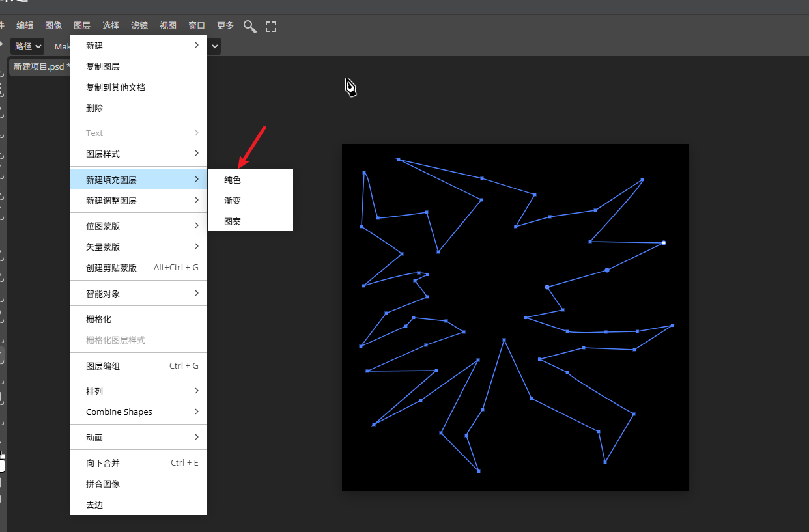Choose 向下合并

(139, 463)
